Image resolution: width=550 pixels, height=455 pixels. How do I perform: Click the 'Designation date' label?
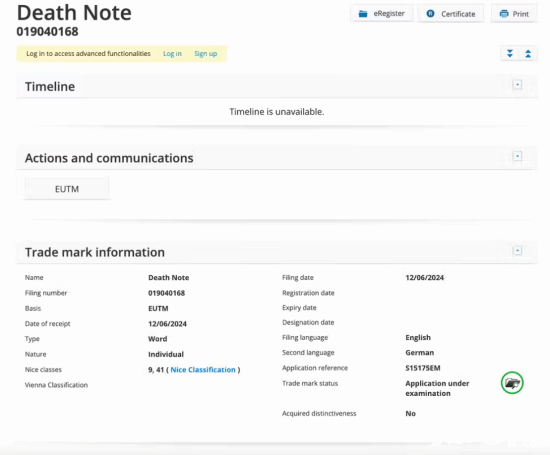(x=308, y=322)
